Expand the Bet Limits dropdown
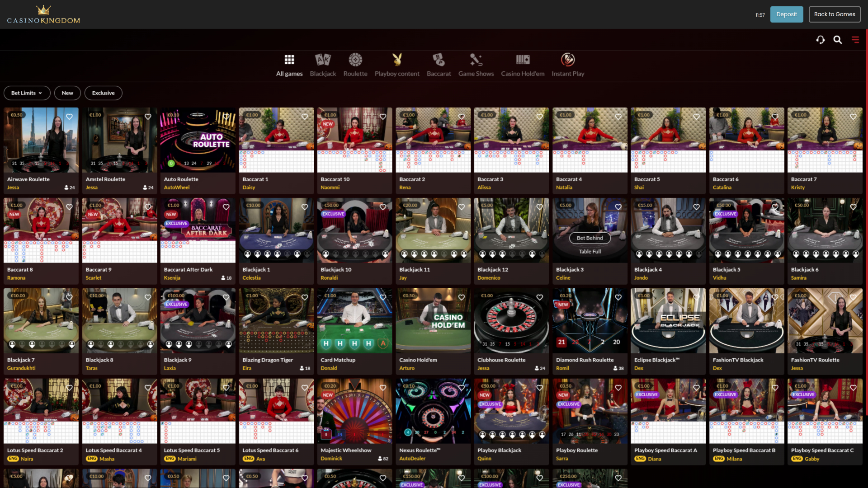 27,93
